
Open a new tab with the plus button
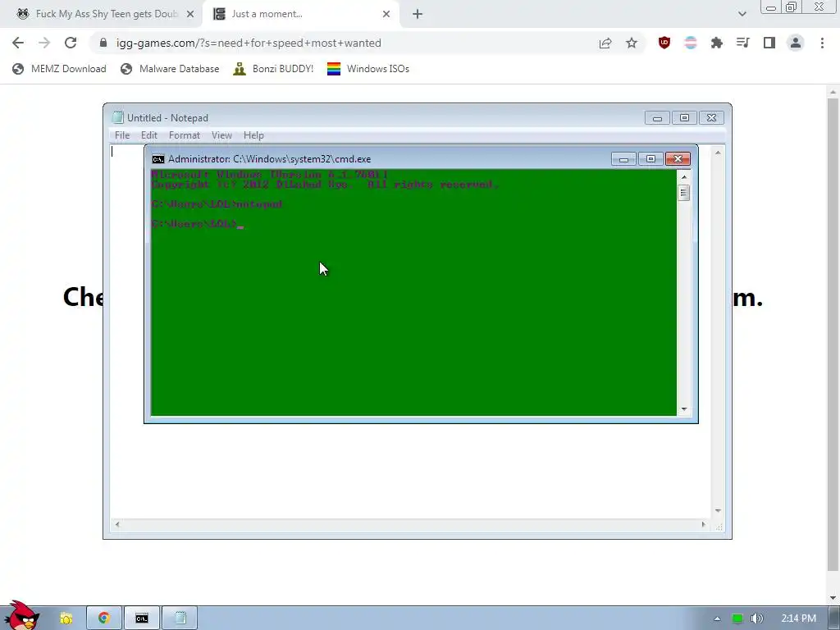(x=418, y=14)
